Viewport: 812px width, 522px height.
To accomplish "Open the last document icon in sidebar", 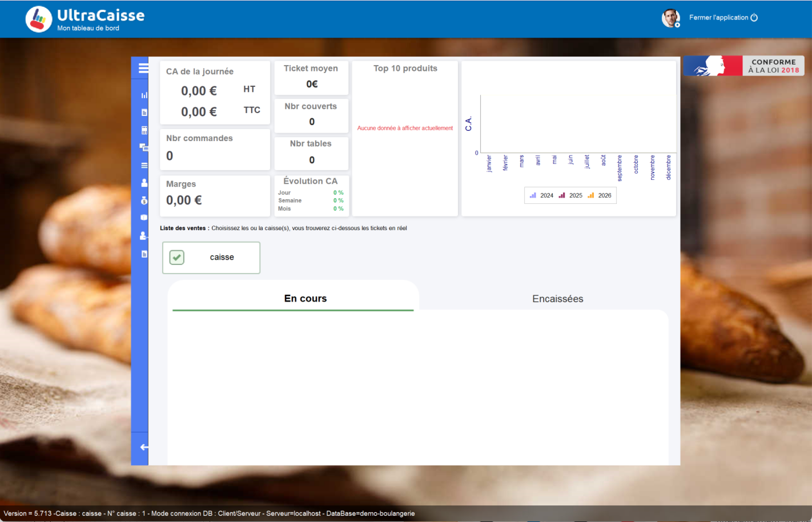I will tap(144, 254).
